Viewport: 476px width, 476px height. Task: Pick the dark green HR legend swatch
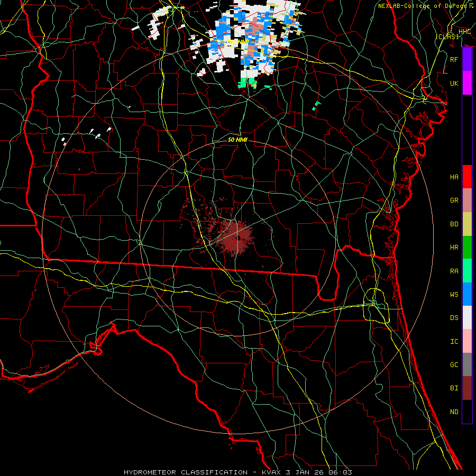(x=467, y=248)
